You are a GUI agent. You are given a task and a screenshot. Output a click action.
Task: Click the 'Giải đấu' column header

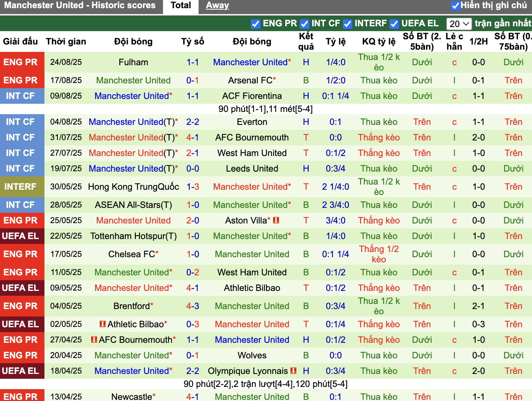20,42
